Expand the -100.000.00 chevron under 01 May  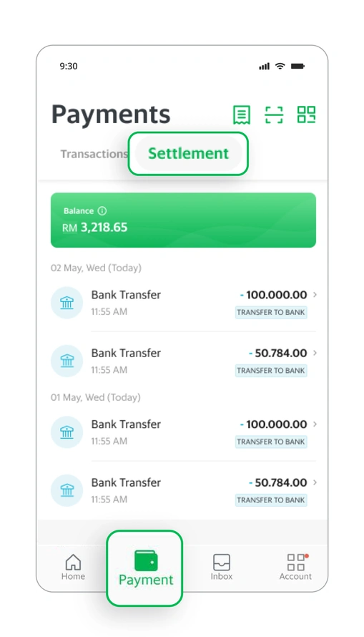(x=315, y=424)
